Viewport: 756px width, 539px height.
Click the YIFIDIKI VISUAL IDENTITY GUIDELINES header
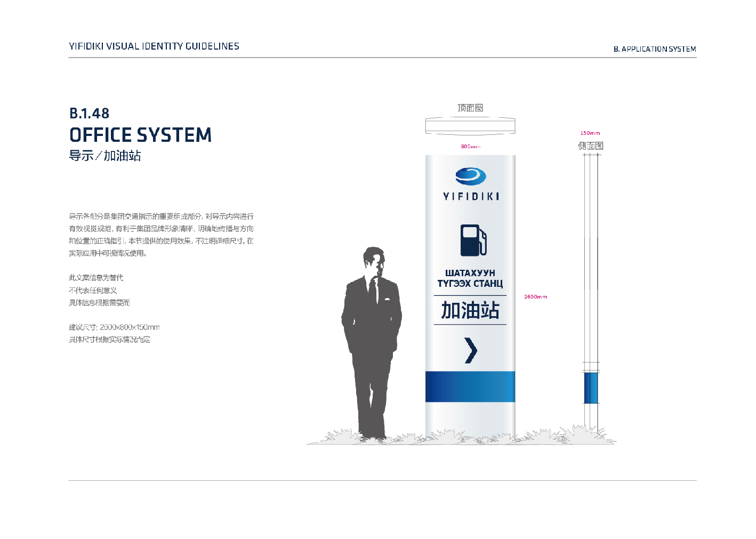(x=154, y=46)
